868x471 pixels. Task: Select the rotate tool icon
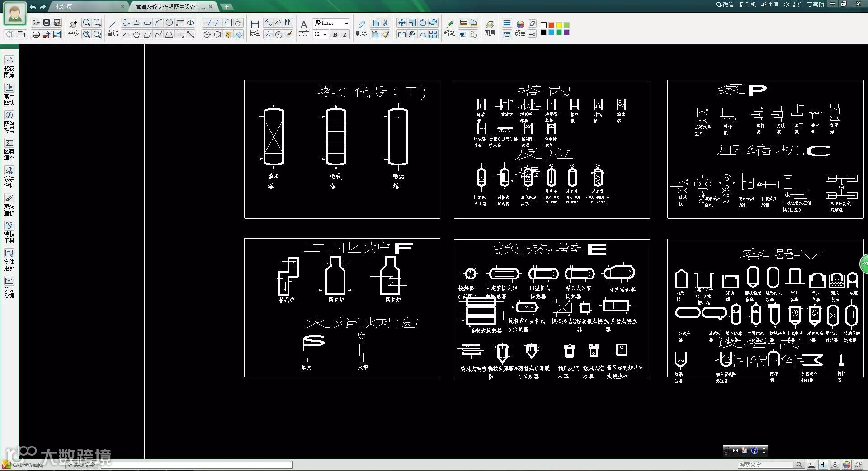pyautogui.click(x=423, y=23)
